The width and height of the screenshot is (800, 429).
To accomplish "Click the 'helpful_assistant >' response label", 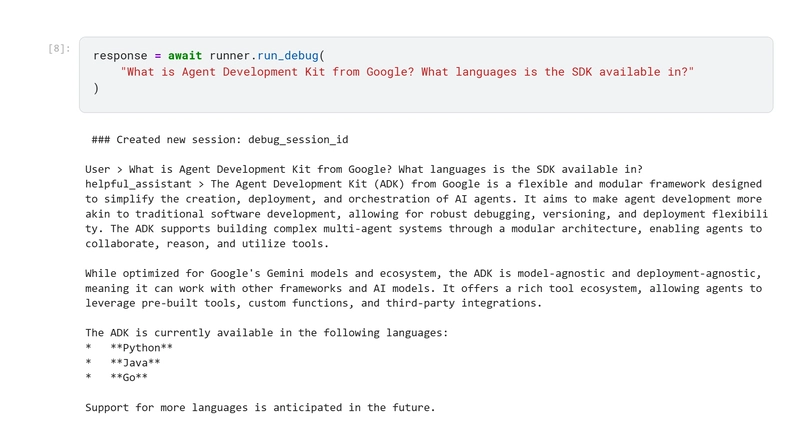I will (145, 184).
